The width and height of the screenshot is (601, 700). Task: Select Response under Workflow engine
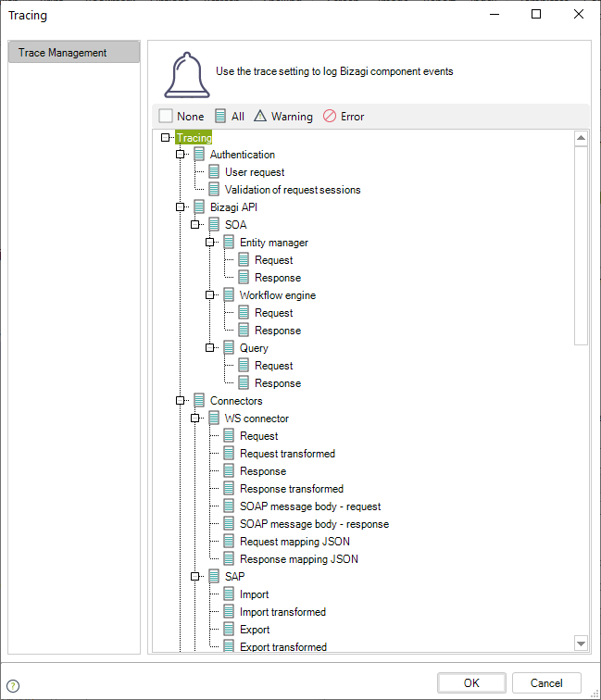point(278,331)
